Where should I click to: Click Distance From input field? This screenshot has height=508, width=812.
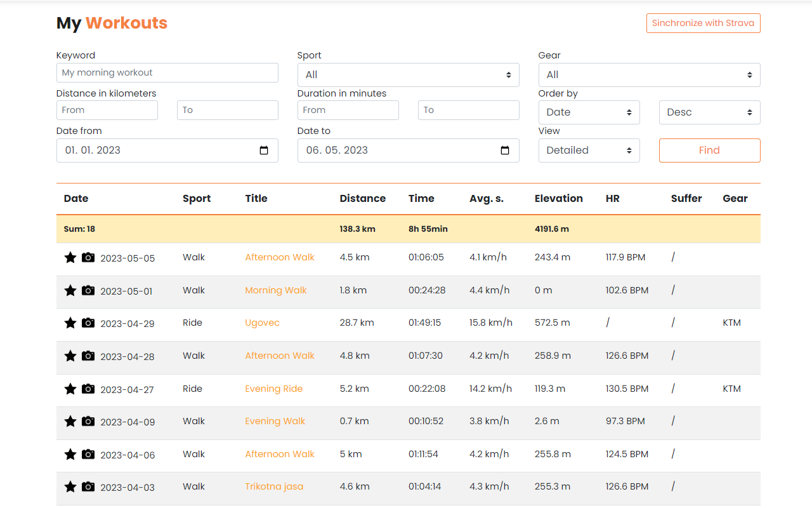(x=107, y=110)
